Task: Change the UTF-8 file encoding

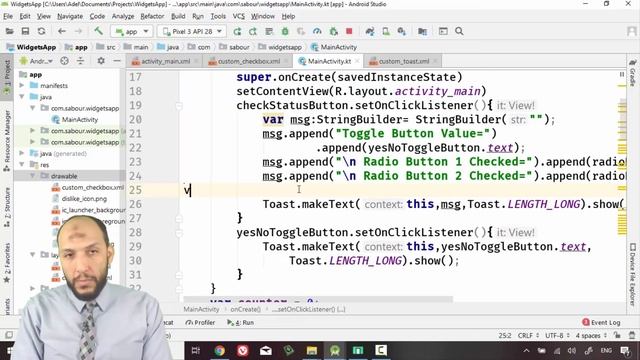Action: pyautogui.click(x=557, y=336)
